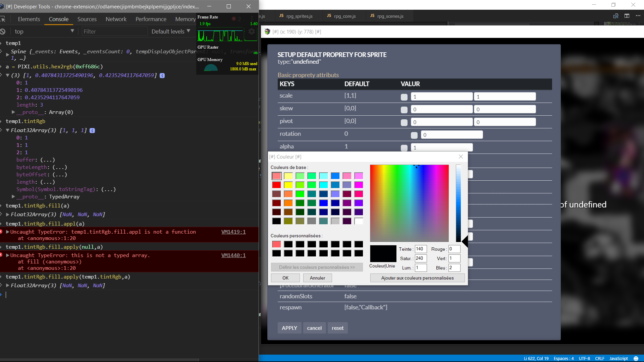Open search across files in the editor
Image resolution: width=644 pixels, height=362 pixels.
click(x=616, y=16)
